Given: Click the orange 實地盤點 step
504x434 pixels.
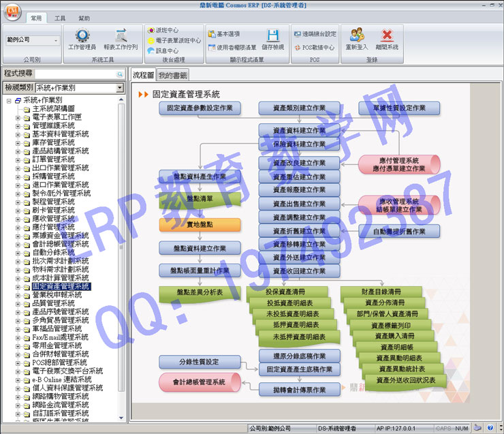Looking at the screenshot, I should (200, 224).
